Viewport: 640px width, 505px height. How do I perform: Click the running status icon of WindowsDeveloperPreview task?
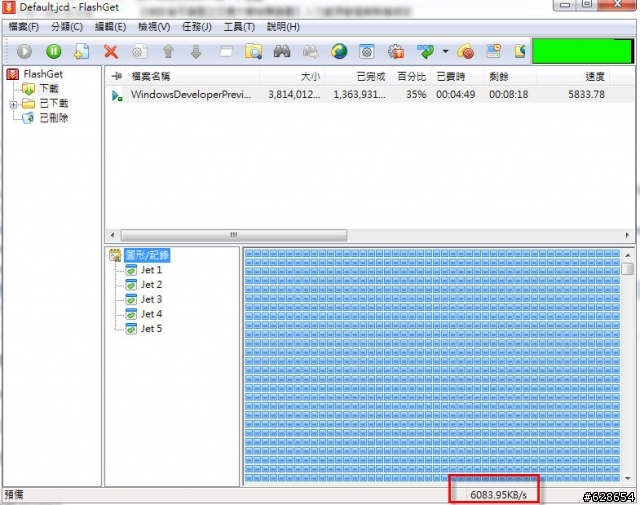tap(117, 95)
